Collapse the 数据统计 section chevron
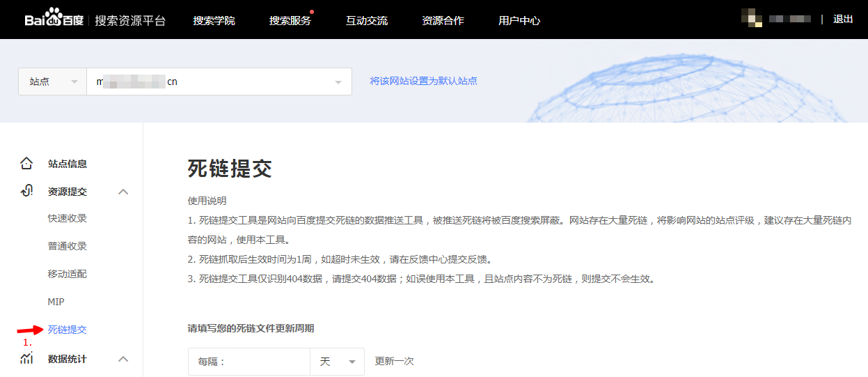 click(123, 359)
